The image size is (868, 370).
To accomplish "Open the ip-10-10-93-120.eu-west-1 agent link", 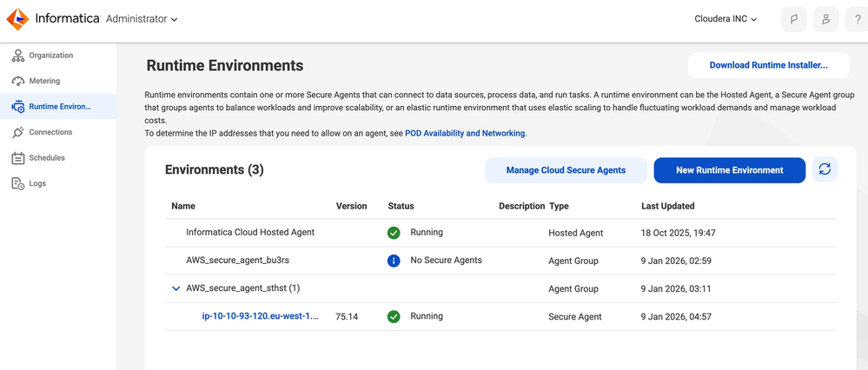I will tap(261, 316).
